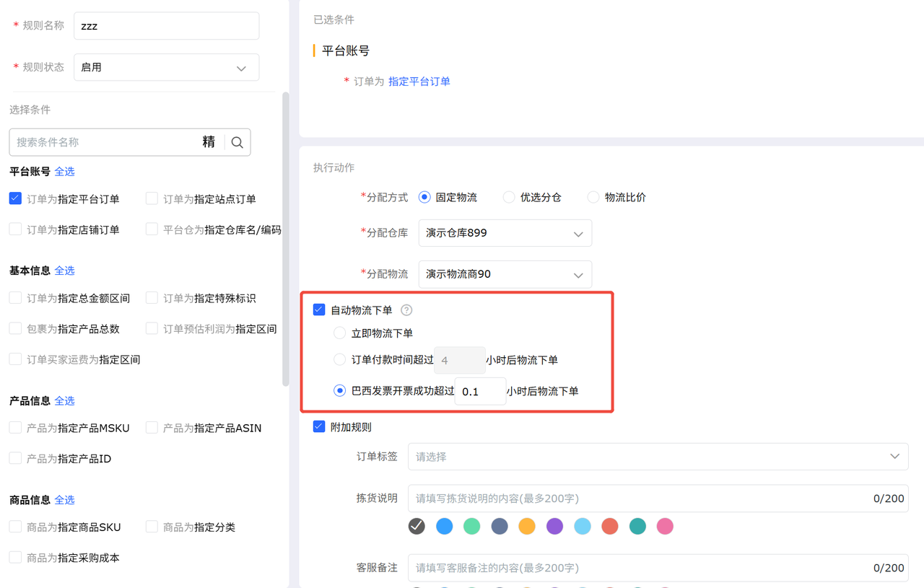
Task: Check 订单为指定平台订单 checkbox
Action: (15, 198)
